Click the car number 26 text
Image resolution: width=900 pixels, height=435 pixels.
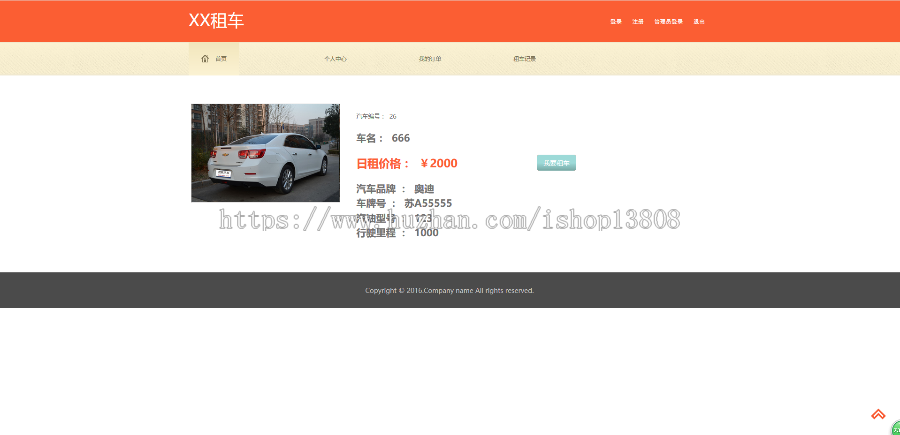(x=393, y=116)
